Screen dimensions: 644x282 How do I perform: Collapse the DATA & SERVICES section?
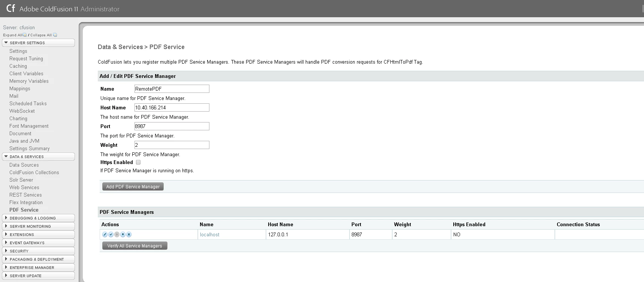[x=38, y=157]
